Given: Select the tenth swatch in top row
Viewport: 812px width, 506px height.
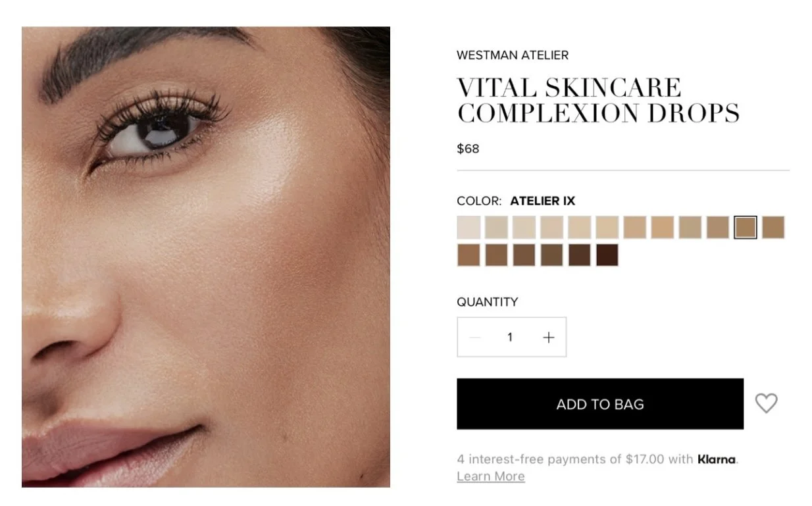Looking at the screenshot, I should pos(718,228).
